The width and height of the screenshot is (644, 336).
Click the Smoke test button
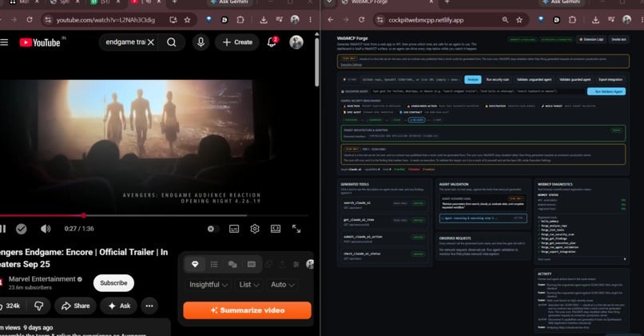(618, 39)
